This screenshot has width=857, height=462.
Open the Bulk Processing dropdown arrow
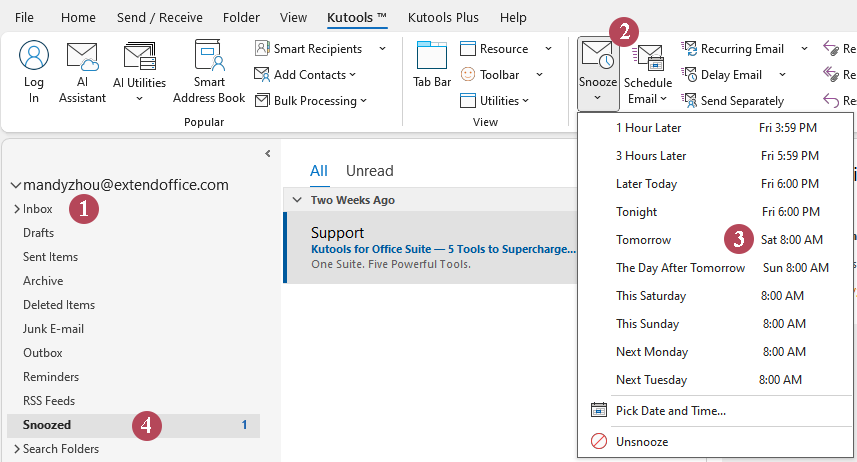[x=363, y=101]
